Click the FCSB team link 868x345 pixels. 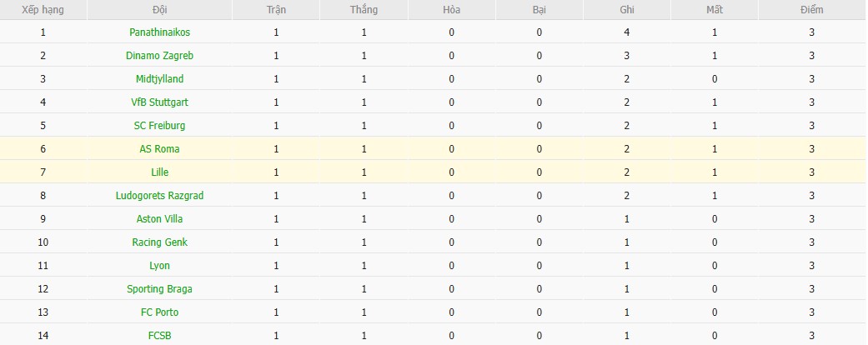point(159,336)
